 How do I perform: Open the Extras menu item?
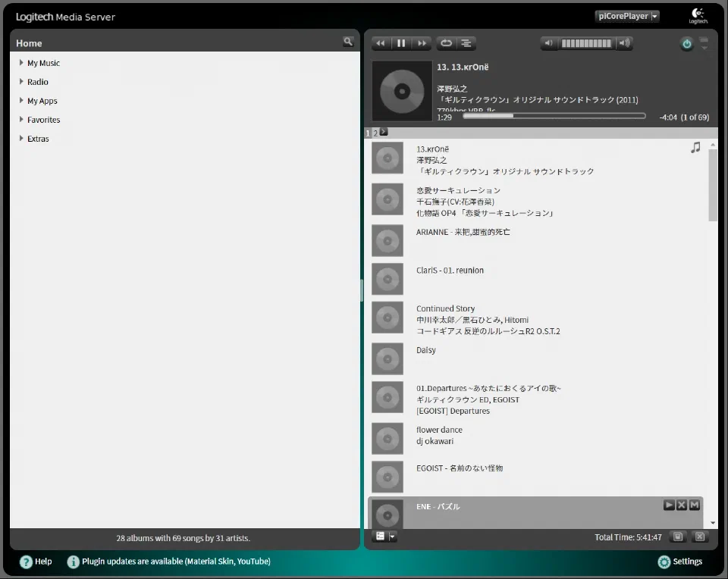coord(38,139)
